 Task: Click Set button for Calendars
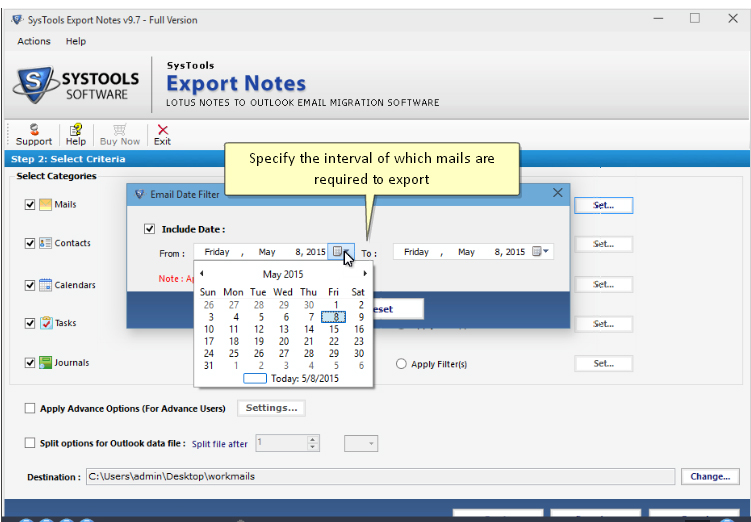click(603, 284)
